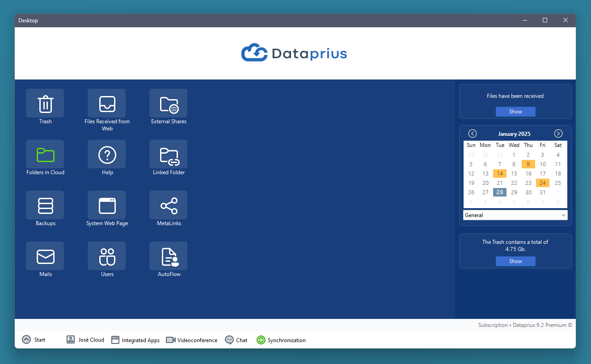
Task: Open External Shares folder icon
Action: (169, 103)
